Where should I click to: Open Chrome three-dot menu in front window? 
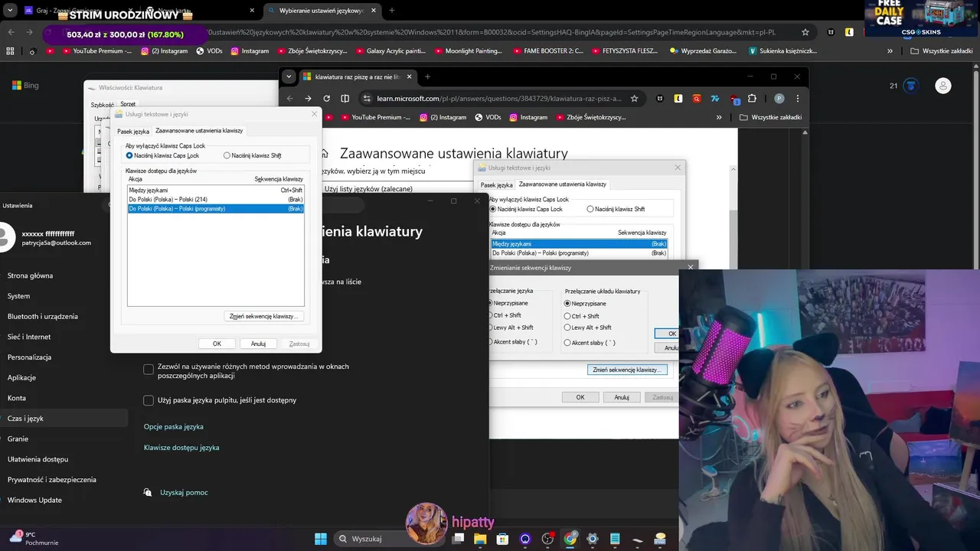[798, 98]
